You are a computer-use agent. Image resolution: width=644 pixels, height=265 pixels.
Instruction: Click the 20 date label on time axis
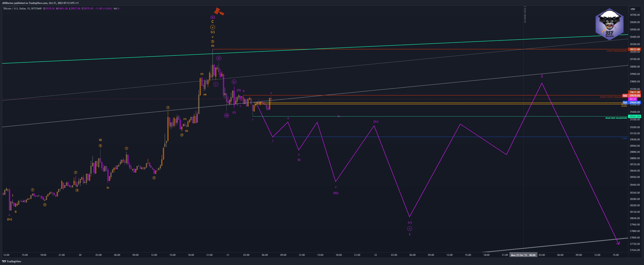click(x=80, y=255)
